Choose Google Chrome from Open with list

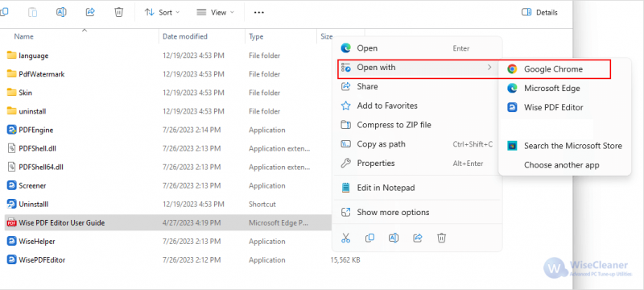(555, 69)
